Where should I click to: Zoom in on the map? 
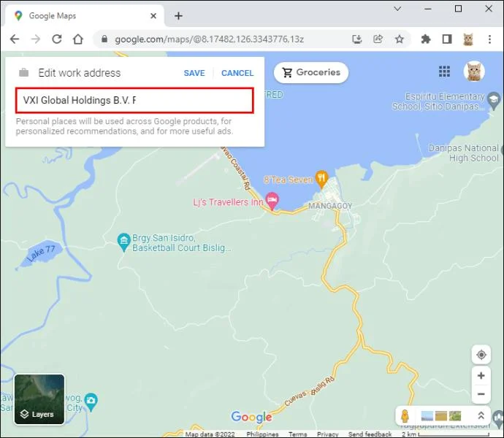(481, 375)
